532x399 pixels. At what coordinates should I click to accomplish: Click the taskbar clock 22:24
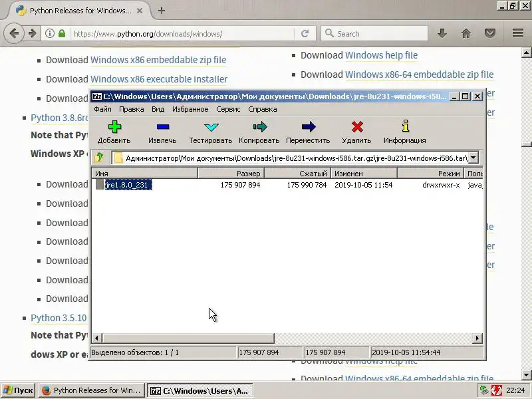(515, 390)
